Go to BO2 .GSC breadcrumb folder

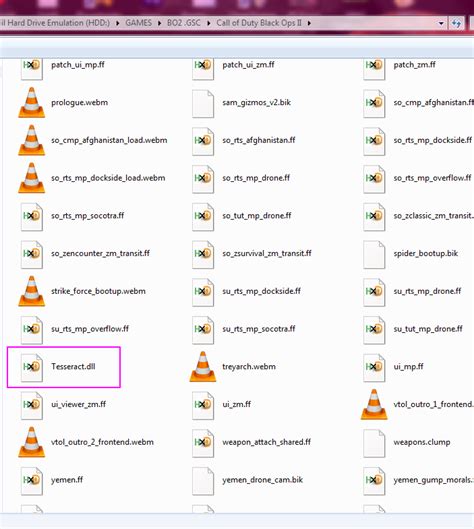click(x=184, y=23)
